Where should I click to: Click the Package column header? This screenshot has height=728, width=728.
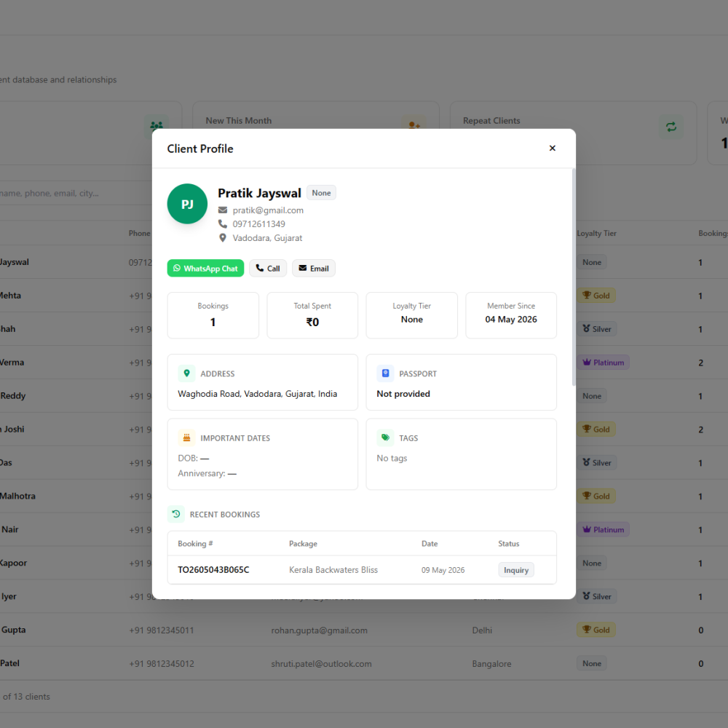(x=303, y=544)
